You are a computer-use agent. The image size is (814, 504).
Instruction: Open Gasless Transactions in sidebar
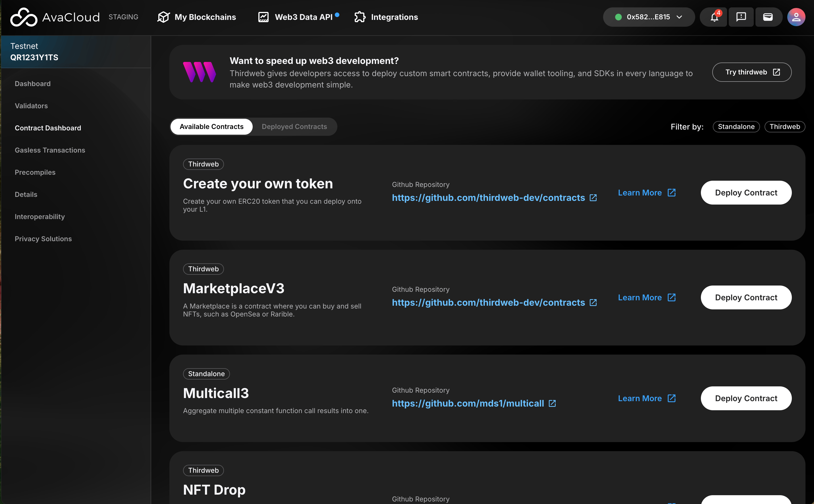(50, 150)
